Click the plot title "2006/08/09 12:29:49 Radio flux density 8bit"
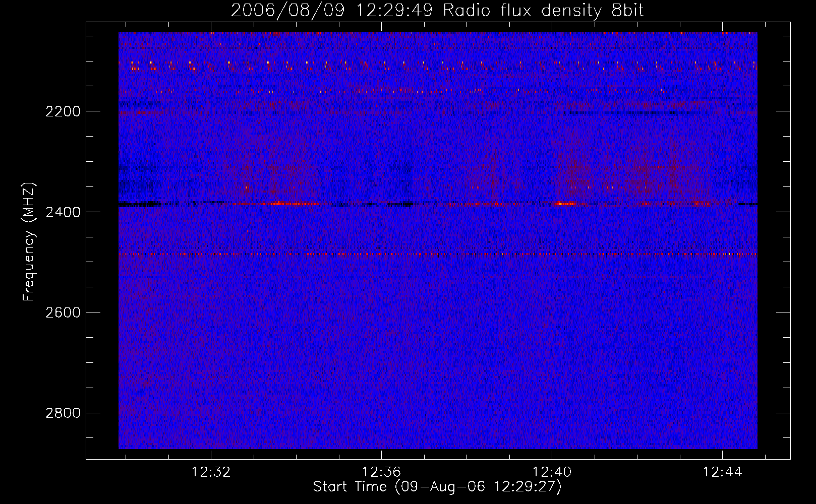The height and width of the screenshot is (504, 816). pyautogui.click(x=437, y=10)
